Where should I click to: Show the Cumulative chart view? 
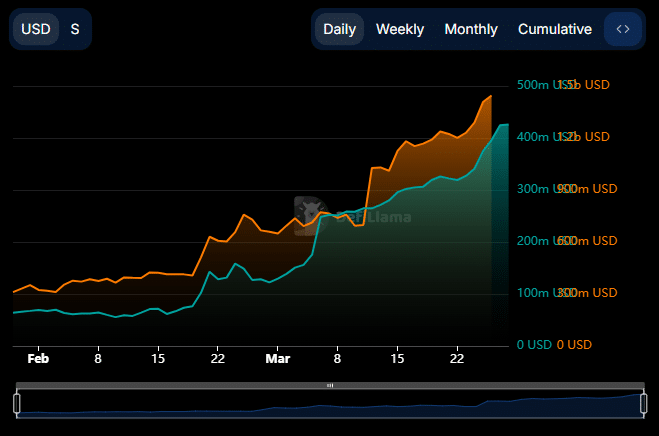554,29
